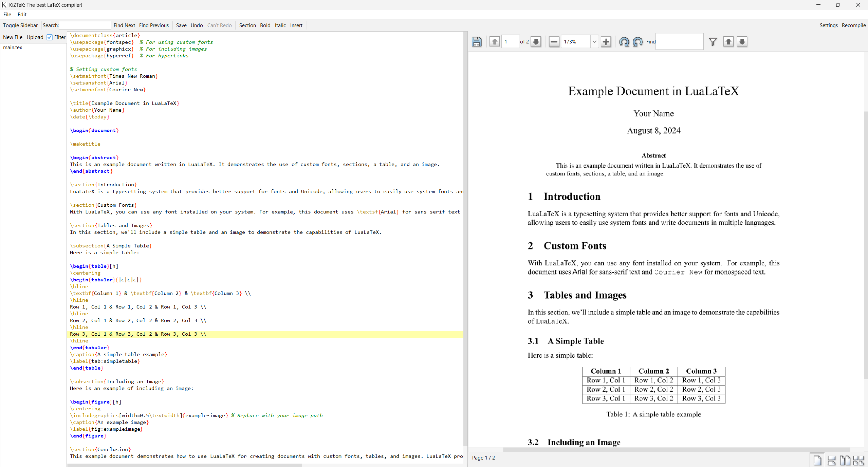868x467 pixels.
Task: Open Settings
Action: 829,25
